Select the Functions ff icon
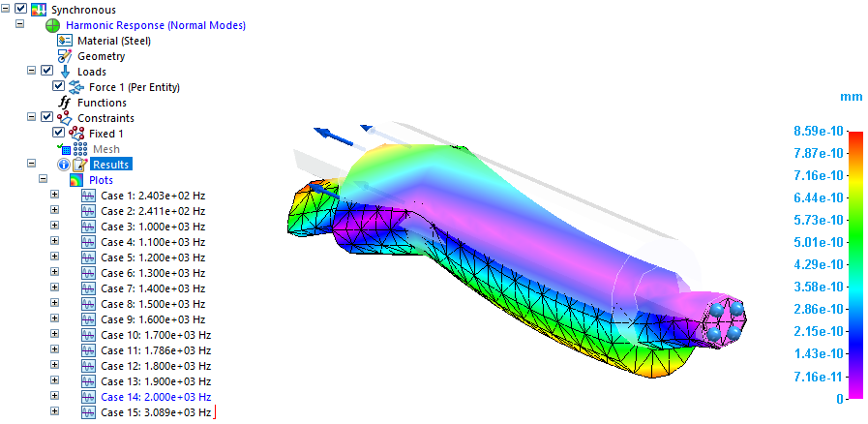 [65, 103]
